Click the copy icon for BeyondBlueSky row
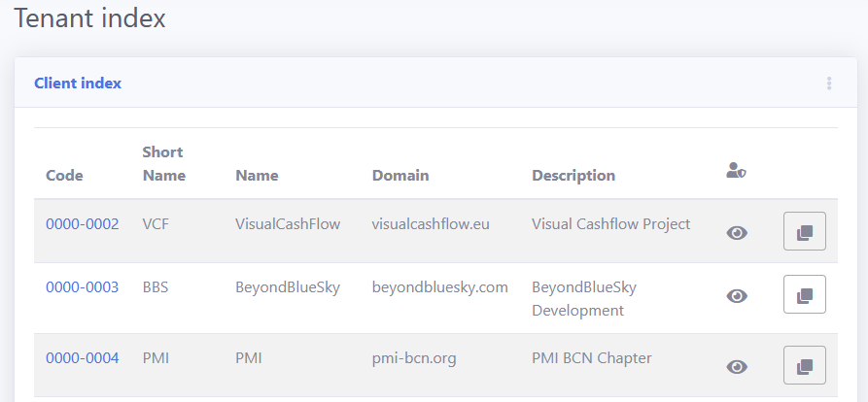Image resolution: width=868 pixels, height=402 pixels. [x=804, y=294]
